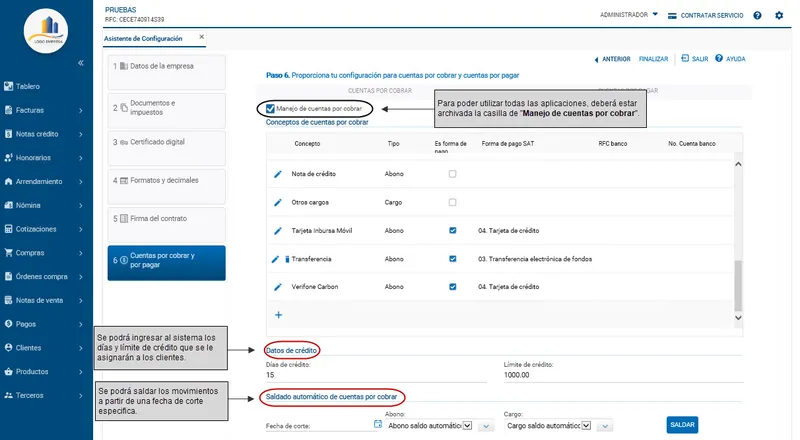This screenshot has height=440, width=800.
Task: Click the Cotizaciones calculator icon
Action: click(8, 229)
